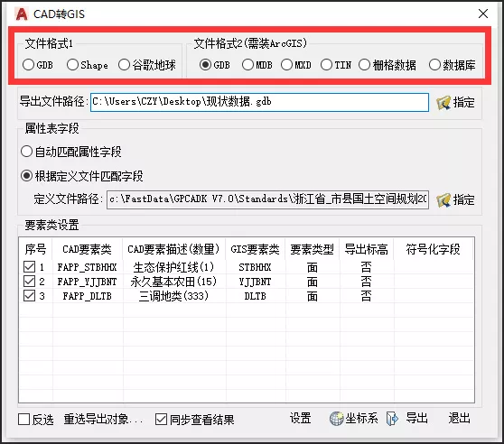
Task: Select 栅格数据 radio option
Action: click(x=364, y=65)
